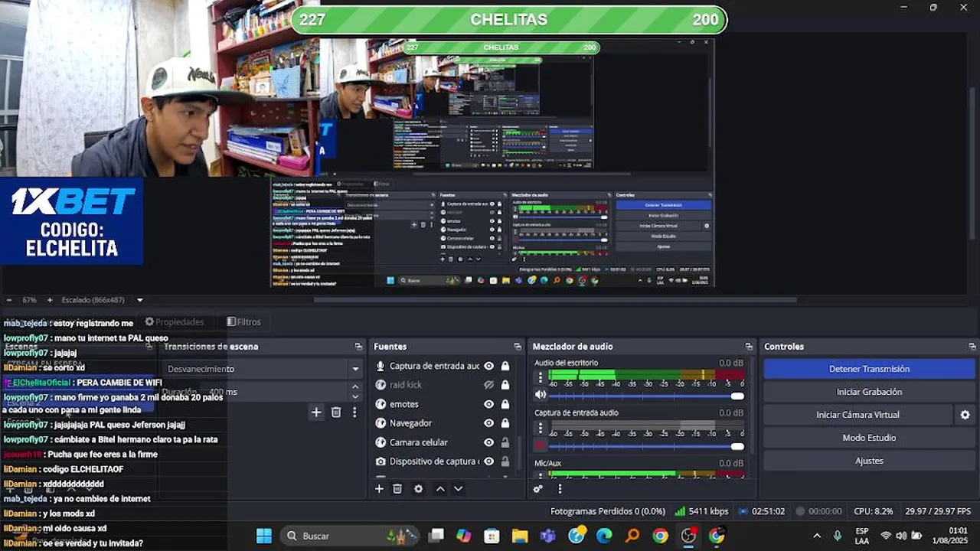Move selected source up in Fuentes
The width and height of the screenshot is (980, 551).
tap(440, 489)
